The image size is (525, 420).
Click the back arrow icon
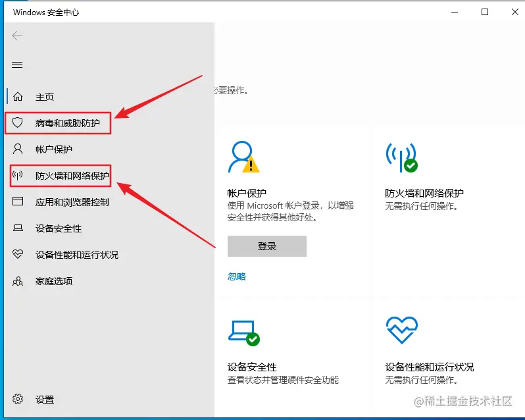pyautogui.click(x=17, y=36)
